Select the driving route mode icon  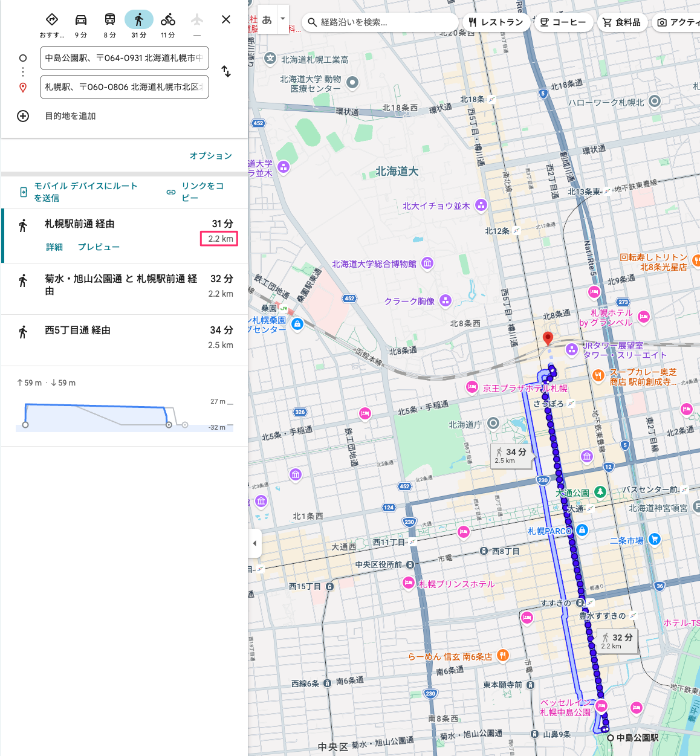click(x=80, y=19)
